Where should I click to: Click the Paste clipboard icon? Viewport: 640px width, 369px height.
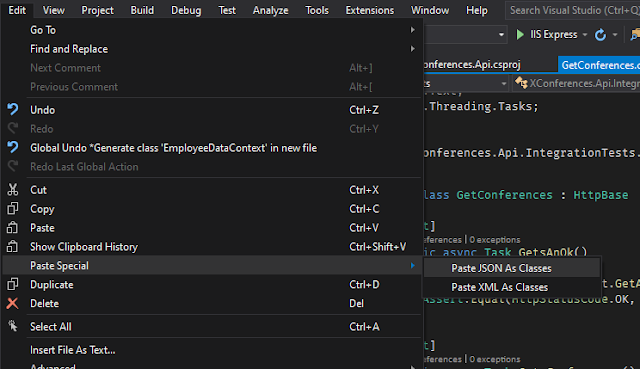point(13,227)
